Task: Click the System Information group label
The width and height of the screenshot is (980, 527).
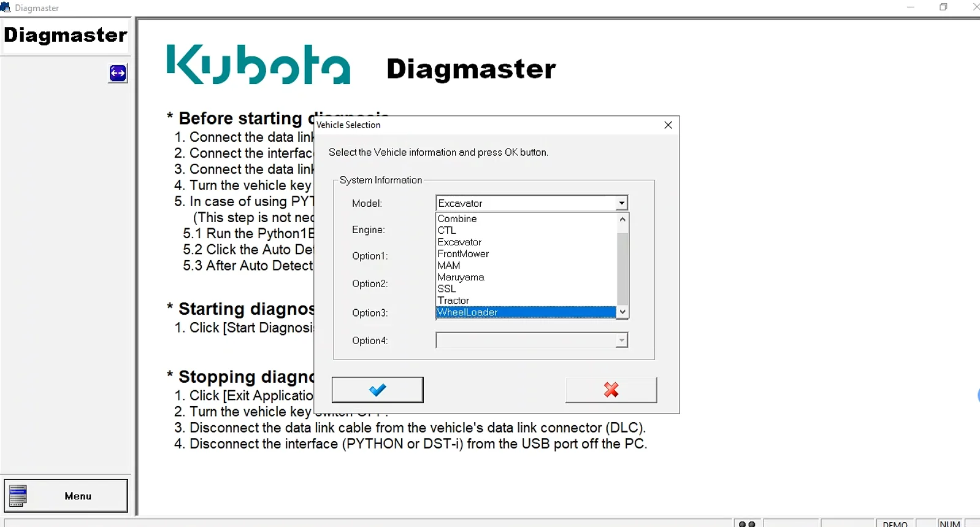Action: click(x=381, y=180)
